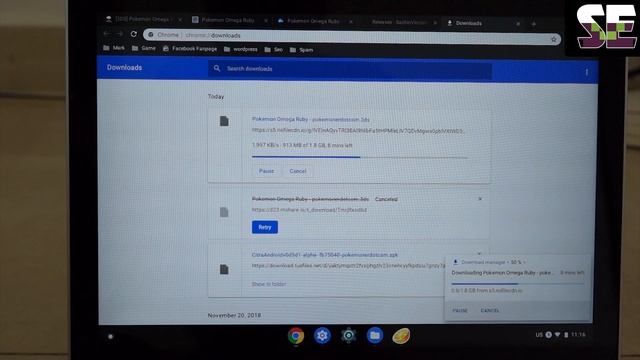Image resolution: width=640 pixels, height=360 pixels.
Task: Open the active download's s5 source URL
Action: (x=358, y=131)
